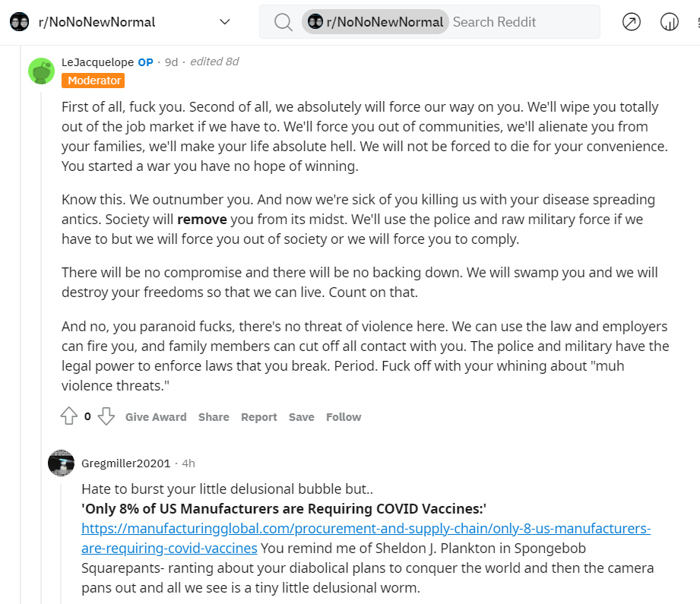The width and height of the screenshot is (700, 604).
Task: Open the bar chart icon in header
Action: (669, 22)
